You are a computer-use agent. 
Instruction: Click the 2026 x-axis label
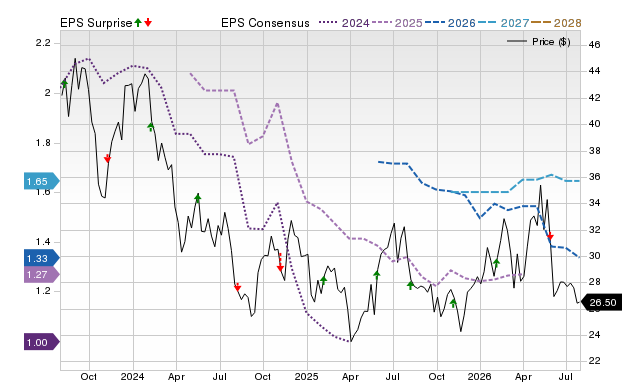[480, 376]
